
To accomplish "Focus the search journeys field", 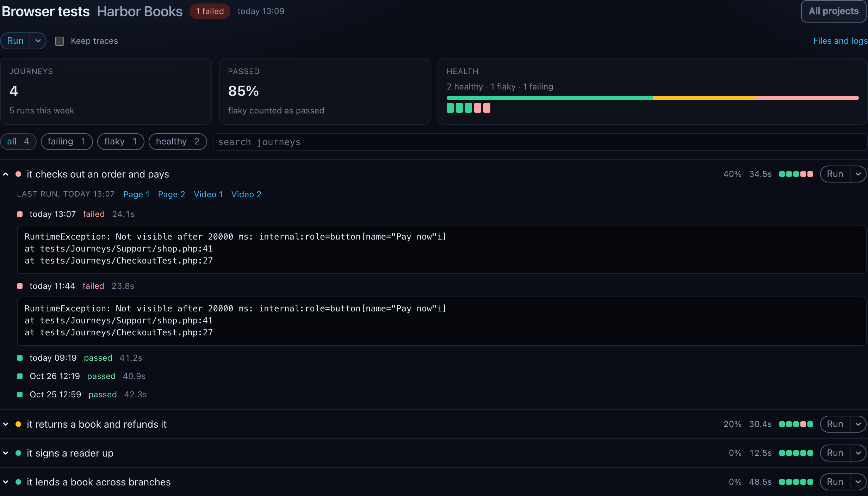I will click(x=540, y=142).
